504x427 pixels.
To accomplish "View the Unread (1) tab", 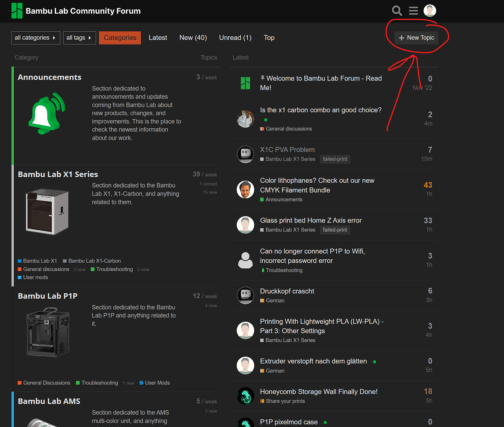I will pyautogui.click(x=235, y=38).
